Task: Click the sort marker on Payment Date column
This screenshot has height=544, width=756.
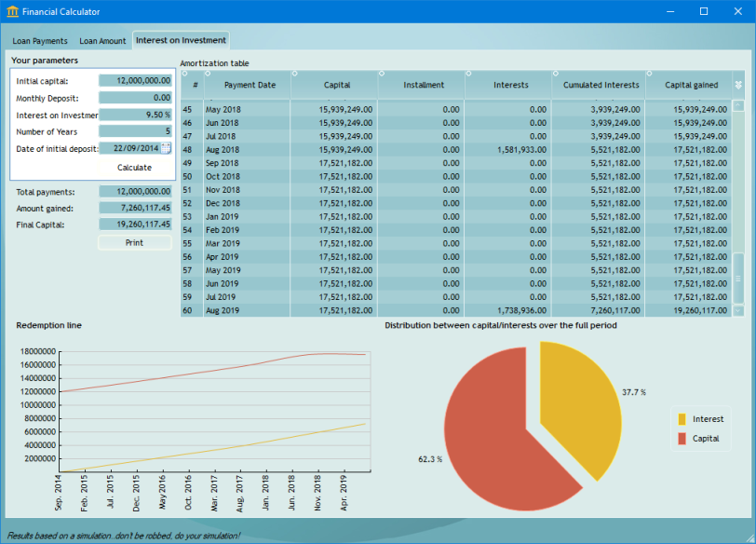Action: coord(208,73)
